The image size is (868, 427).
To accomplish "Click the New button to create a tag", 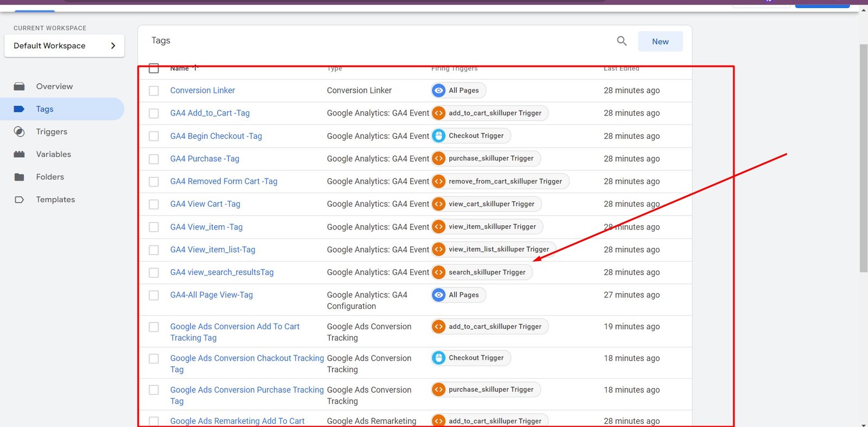I will click(x=660, y=42).
